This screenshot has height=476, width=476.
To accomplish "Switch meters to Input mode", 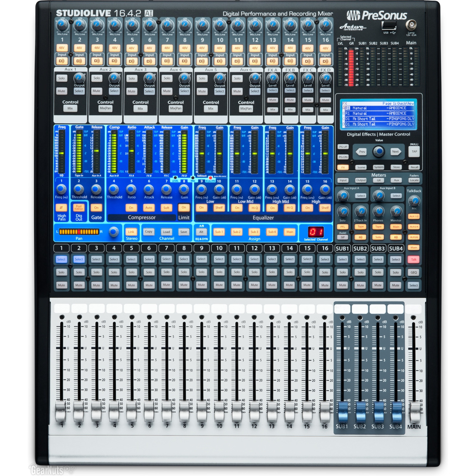I will [x=343, y=180].
